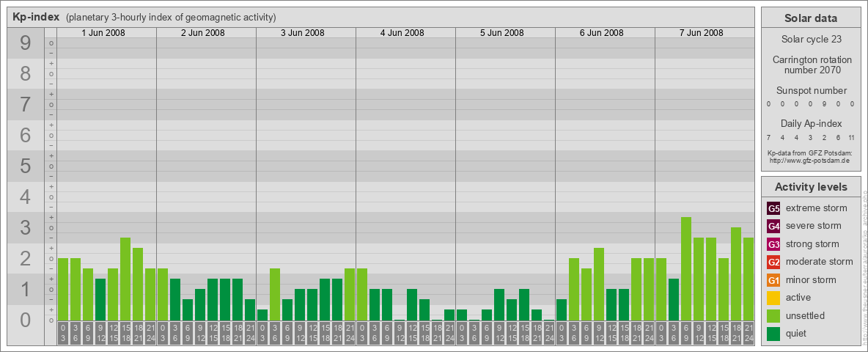This screenshot has height=352, width=868.
Task: Click the tallest bar, 7 Jun 6-9 hours
Action: point(686,268)
